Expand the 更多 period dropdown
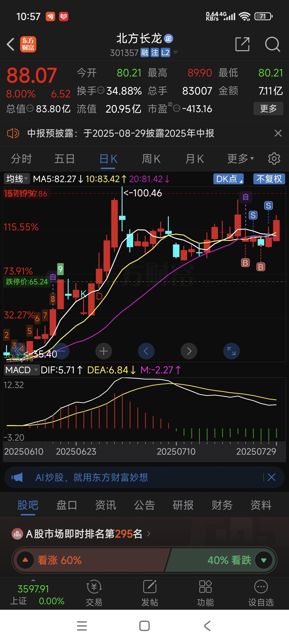The height and width of the screenshot is (644, 289). tap(240, 158)
